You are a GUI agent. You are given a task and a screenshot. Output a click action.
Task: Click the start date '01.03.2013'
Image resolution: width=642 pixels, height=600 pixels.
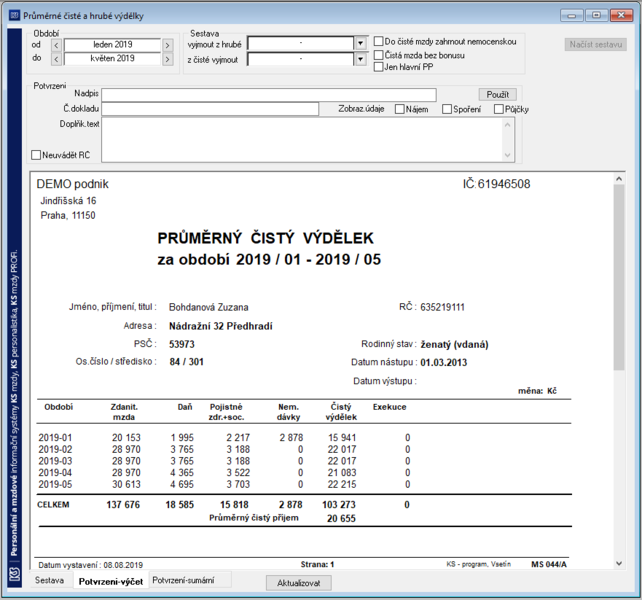click(x=443, y=362)
